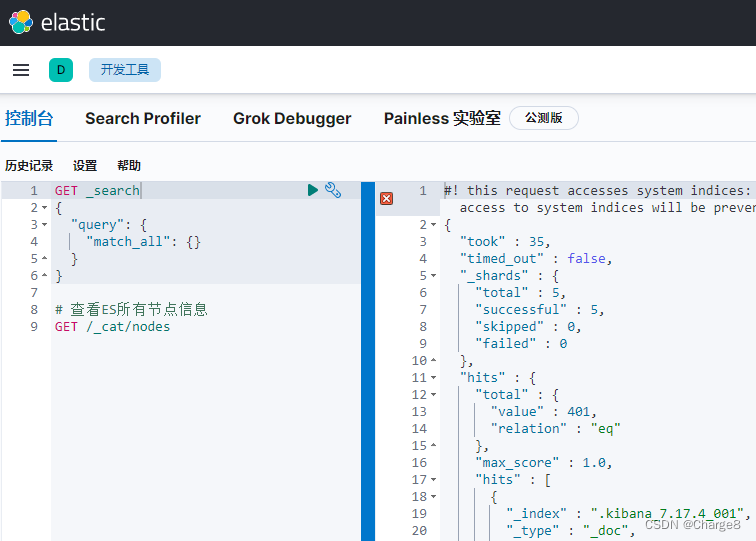Collapse the "total" object at line 12
This screenshot has height=541, width=756.
tap(433, 394)
